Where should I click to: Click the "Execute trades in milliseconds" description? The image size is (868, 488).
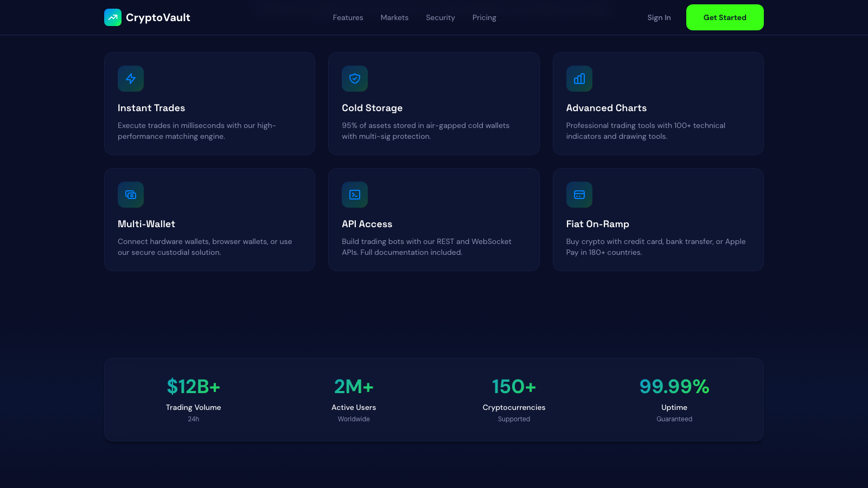[x=197, y=131]
